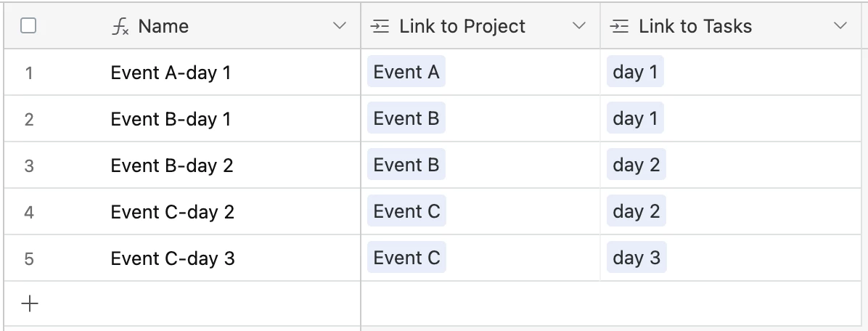The width and height of the screenshot is (868, 331).
Task: Click the linked record icon beside Link to Tasks
Action: (619, 26)
